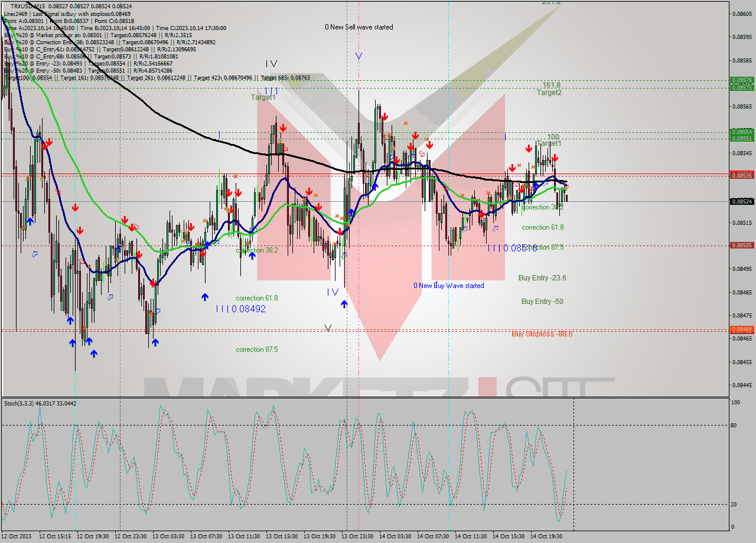
Task: Click the 'Buy Stoploss -88.6' text label
Action: (541, 333)
